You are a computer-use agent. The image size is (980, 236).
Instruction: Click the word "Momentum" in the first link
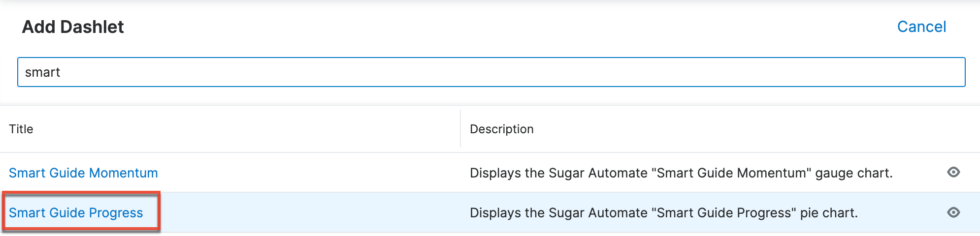123,173
